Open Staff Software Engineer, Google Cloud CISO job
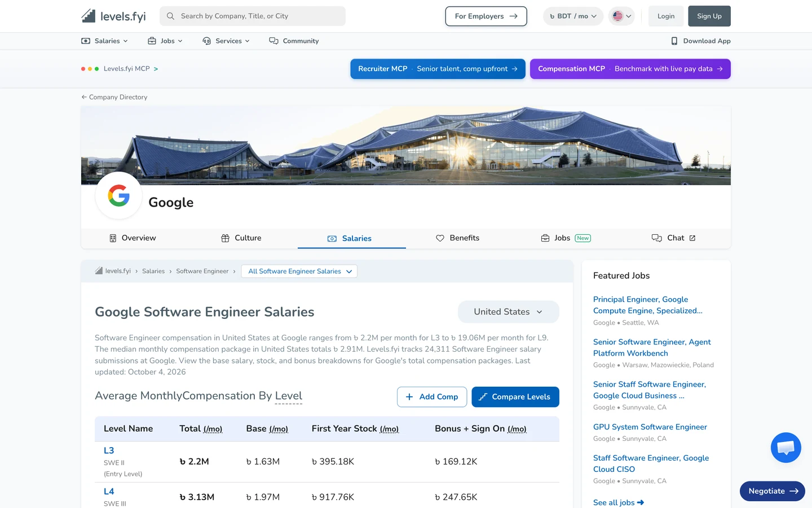812x508 pixels. (x=651, y=463)
